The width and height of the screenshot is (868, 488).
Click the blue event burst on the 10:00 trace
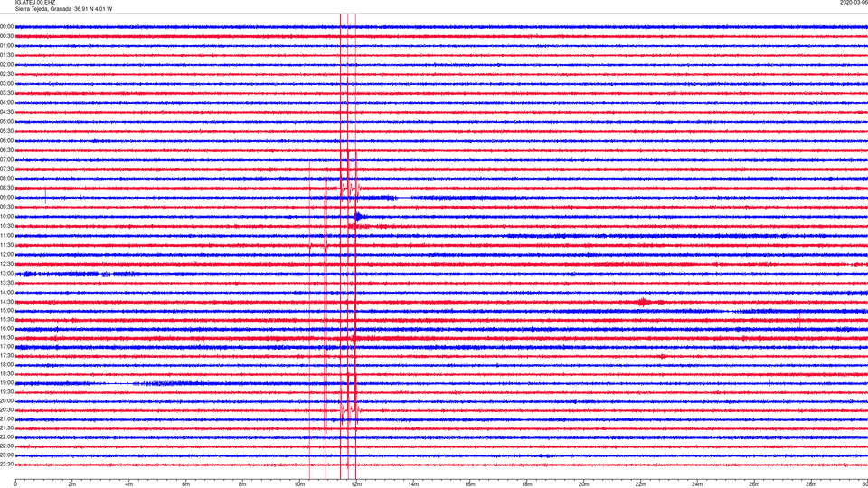click(x=359, y=217)
